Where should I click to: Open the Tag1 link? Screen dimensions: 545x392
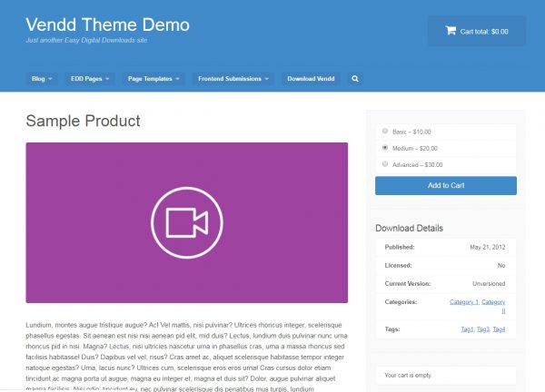pyautogui.click(x=467, y=329)
